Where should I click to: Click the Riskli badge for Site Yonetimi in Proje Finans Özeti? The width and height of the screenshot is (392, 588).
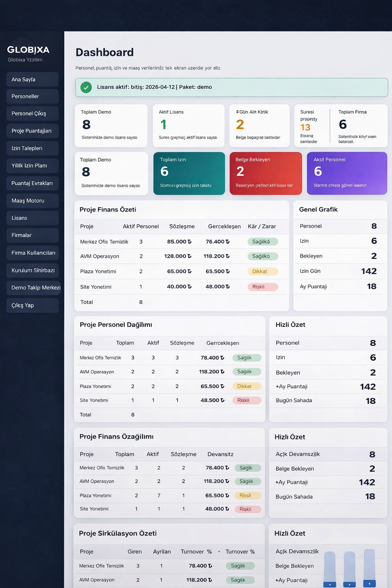click(262, 287)
